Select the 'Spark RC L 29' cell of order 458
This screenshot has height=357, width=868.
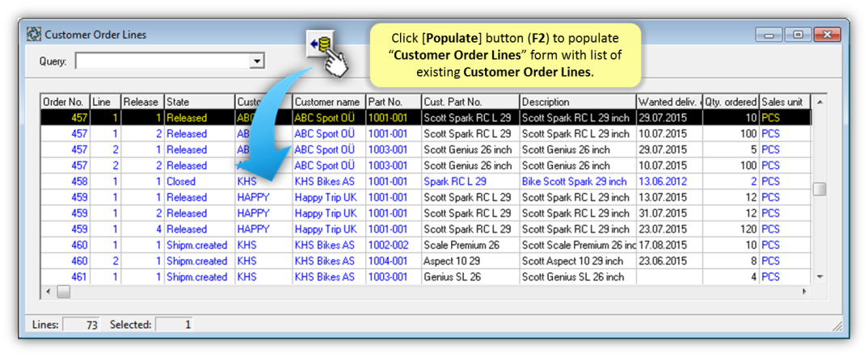[x=470, y=181]
